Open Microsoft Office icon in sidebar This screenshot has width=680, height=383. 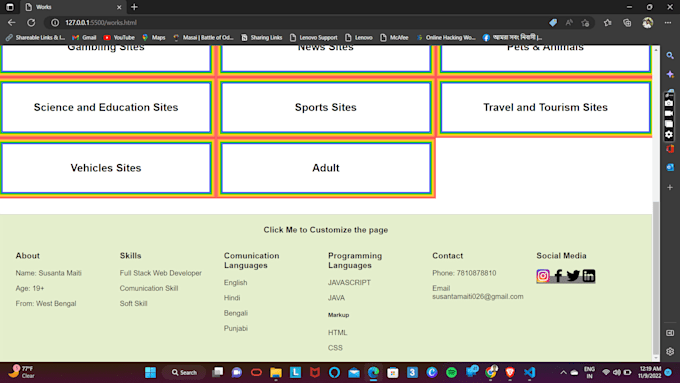pos(670,149)
